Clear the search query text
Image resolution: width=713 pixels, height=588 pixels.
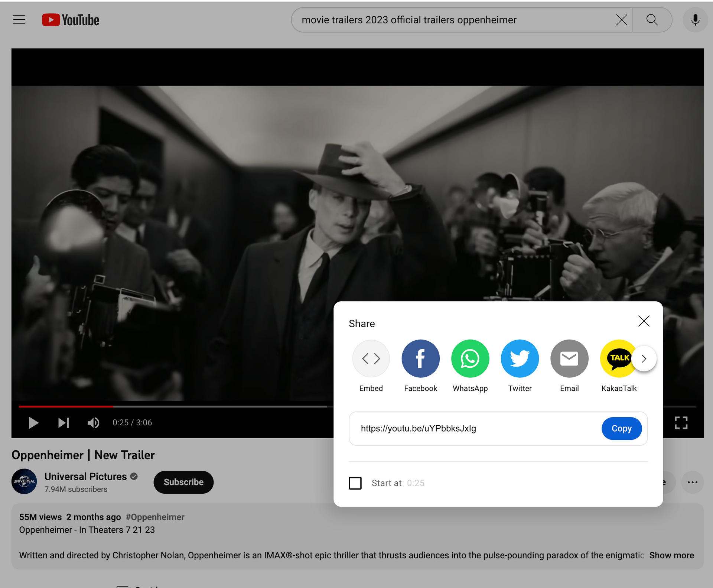(621, 20)
